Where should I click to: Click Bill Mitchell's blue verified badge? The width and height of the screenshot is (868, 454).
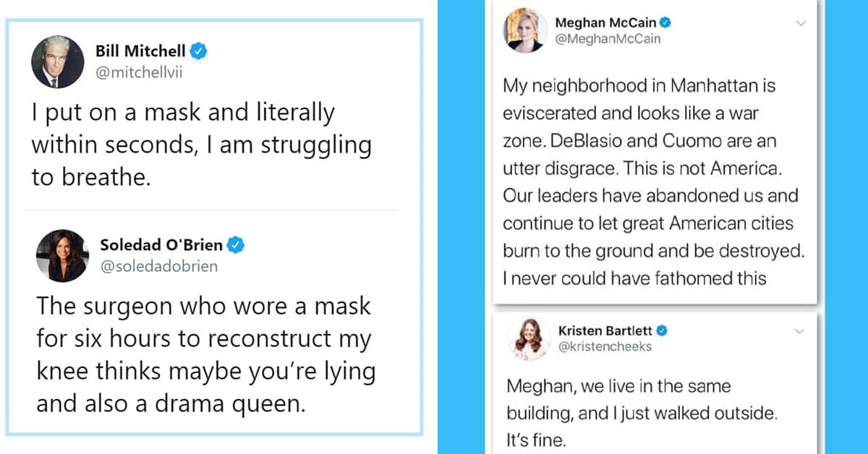(x=199, y=51)
